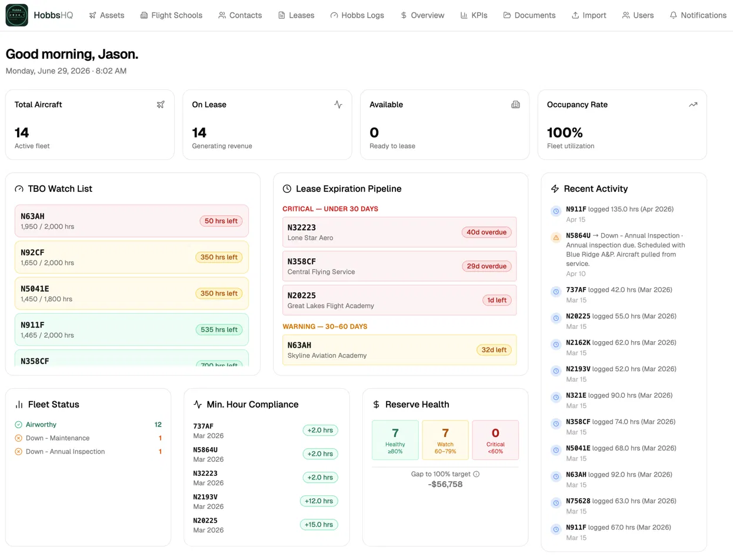The width and height of the screenshot is (733, 560).
Task: Click the +12.0 hrs badge for N2193V
Action: coord(319,501)
